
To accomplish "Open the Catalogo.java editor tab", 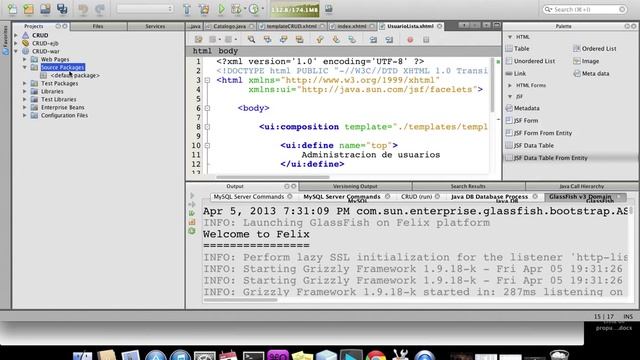I will click(229, 26).
